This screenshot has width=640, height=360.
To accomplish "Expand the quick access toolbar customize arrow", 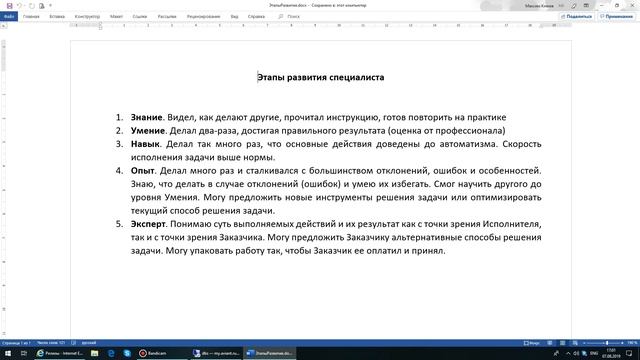I will pyautogui.click(x=51, y=6).
